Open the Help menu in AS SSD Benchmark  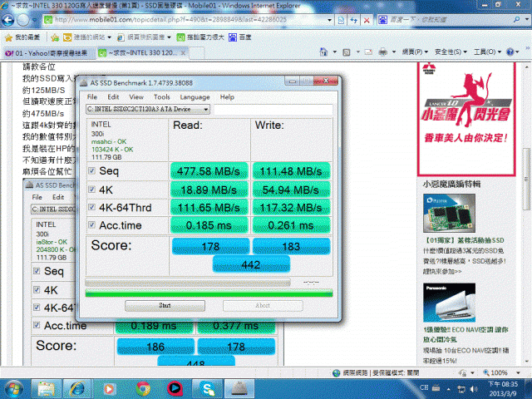point(227,97)
